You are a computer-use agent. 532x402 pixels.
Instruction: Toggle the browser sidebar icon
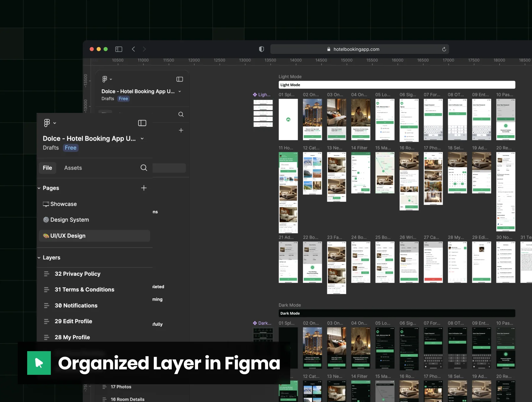coord(119,49)
